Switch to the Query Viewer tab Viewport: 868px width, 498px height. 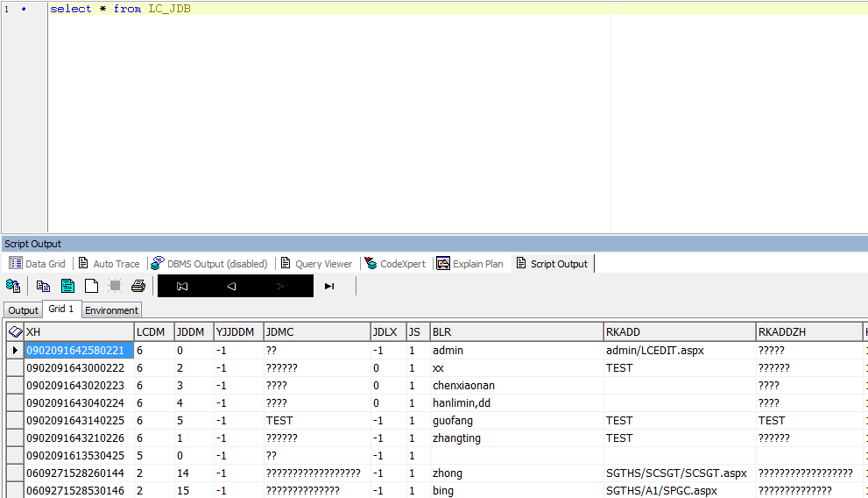tap(316, 263)
